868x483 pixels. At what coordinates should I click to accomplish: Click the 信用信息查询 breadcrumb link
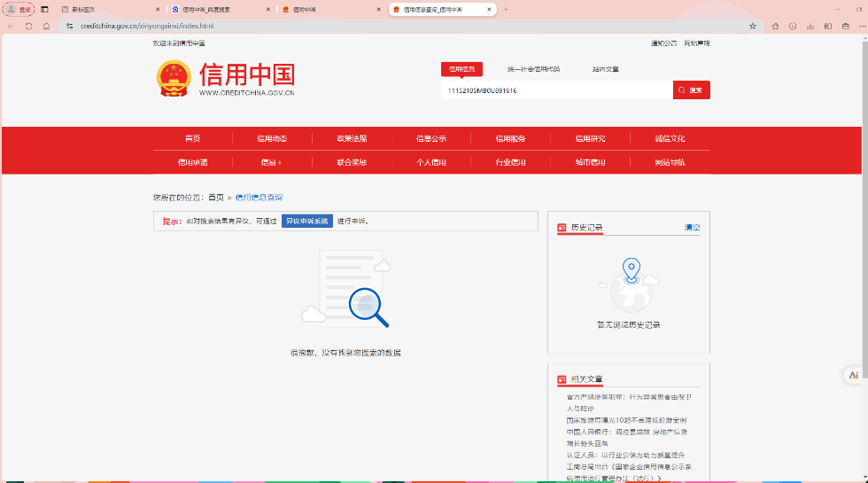(x=259, y=197)
